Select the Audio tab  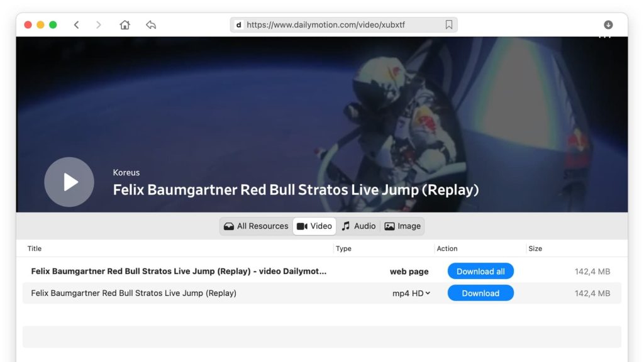coord(358,226)
